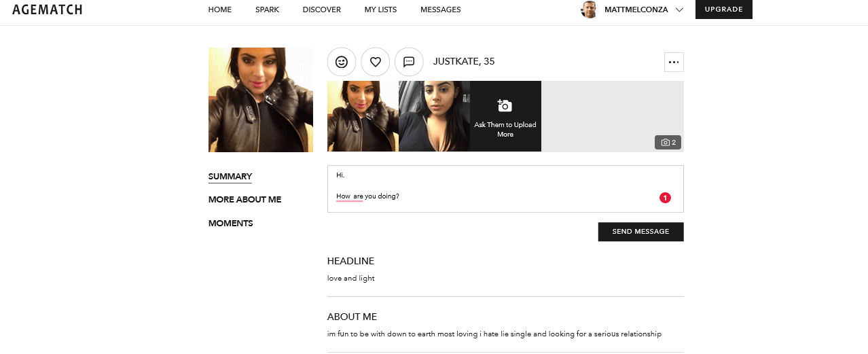Viewport: 868px width, 354px height.
Task: Click the underlined word How in the message
Action: [x=344, y=196]
